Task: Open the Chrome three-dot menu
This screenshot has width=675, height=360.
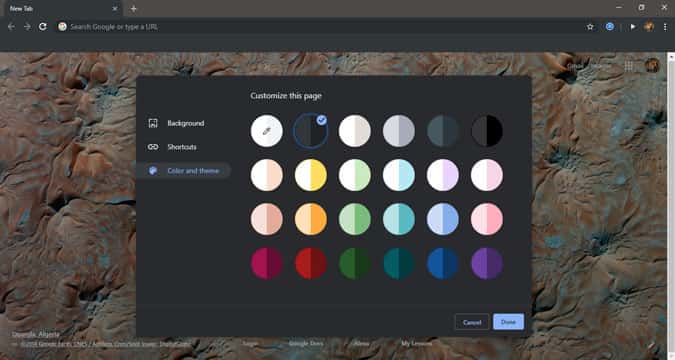Action: click(665, 27)
